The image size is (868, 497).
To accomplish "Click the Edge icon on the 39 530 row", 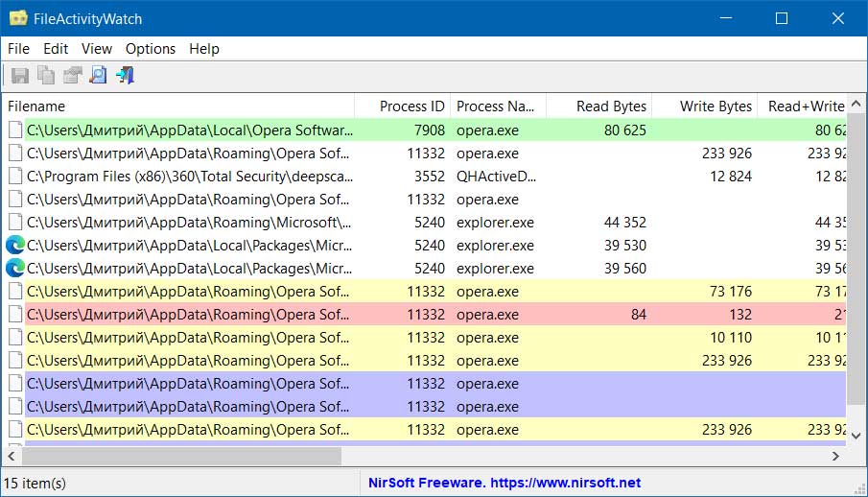I will [x=15, y=245].
